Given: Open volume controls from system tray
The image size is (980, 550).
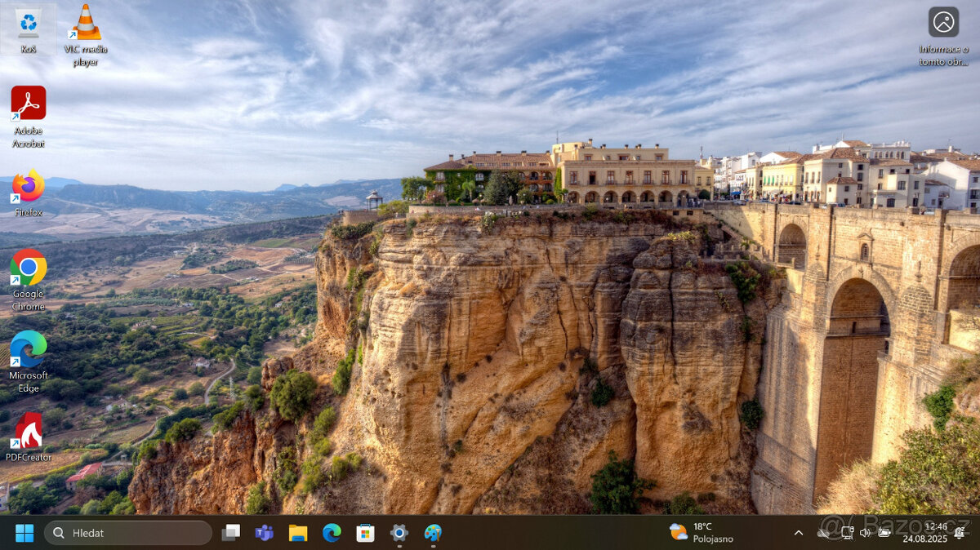Looking at the screenshot, I should point(864,533).
